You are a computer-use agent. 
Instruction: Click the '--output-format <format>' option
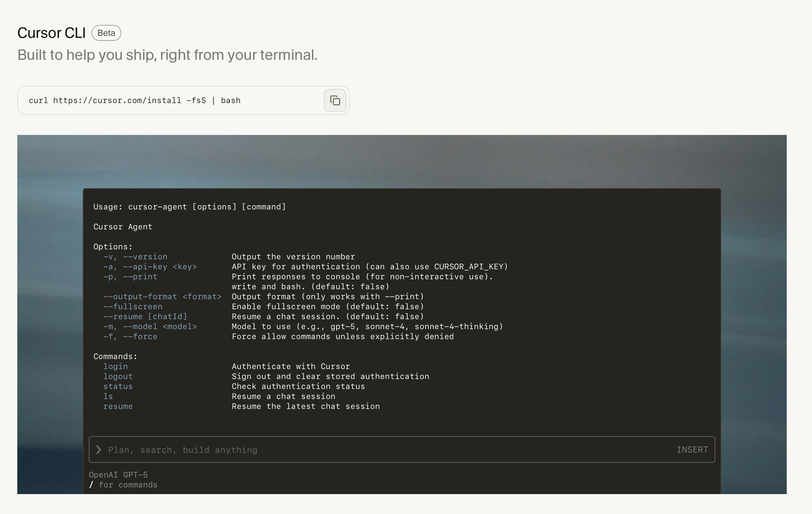(162, 296)
